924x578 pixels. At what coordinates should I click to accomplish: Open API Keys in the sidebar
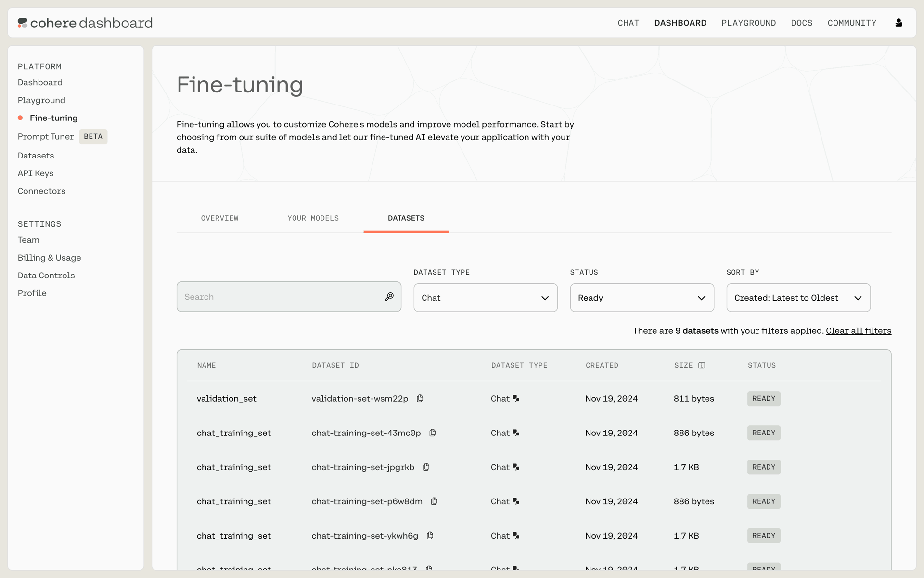coord(36,173)
